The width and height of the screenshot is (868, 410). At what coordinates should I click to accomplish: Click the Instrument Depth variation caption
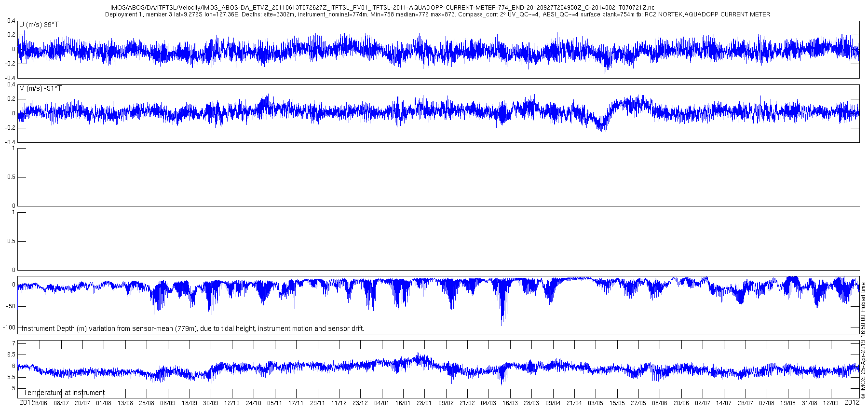click(x=193, y=328)
